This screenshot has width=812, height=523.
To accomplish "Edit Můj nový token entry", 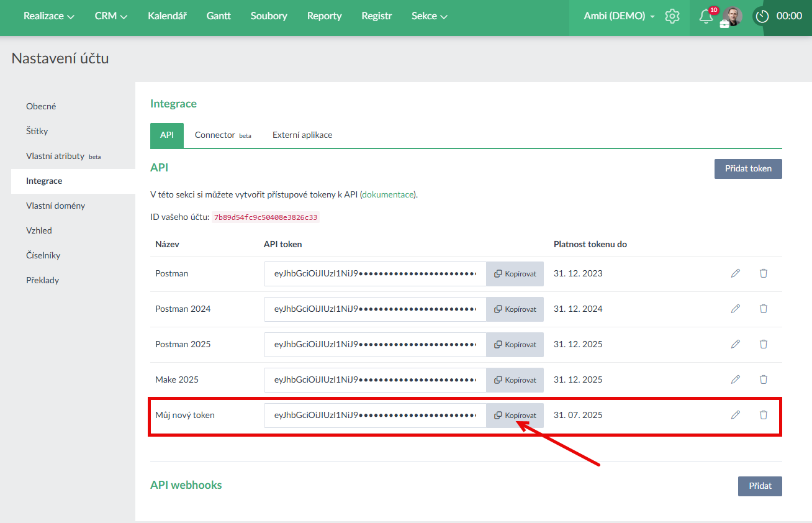I will tap(736, 415).
